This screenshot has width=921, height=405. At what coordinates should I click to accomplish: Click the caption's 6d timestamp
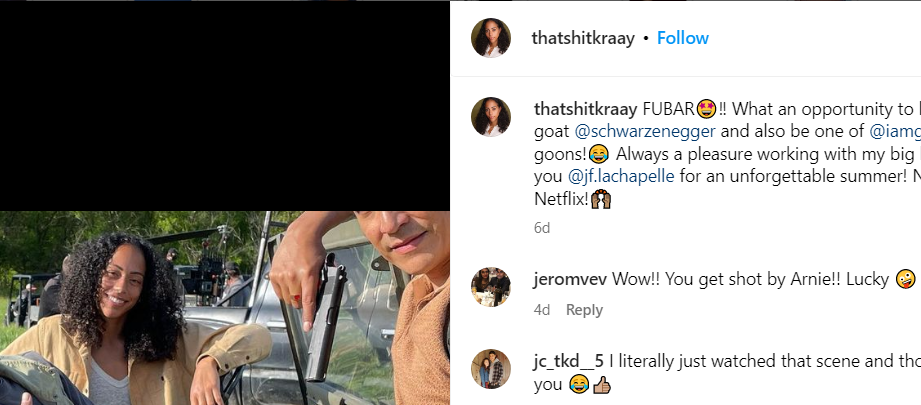coord(542,228)
